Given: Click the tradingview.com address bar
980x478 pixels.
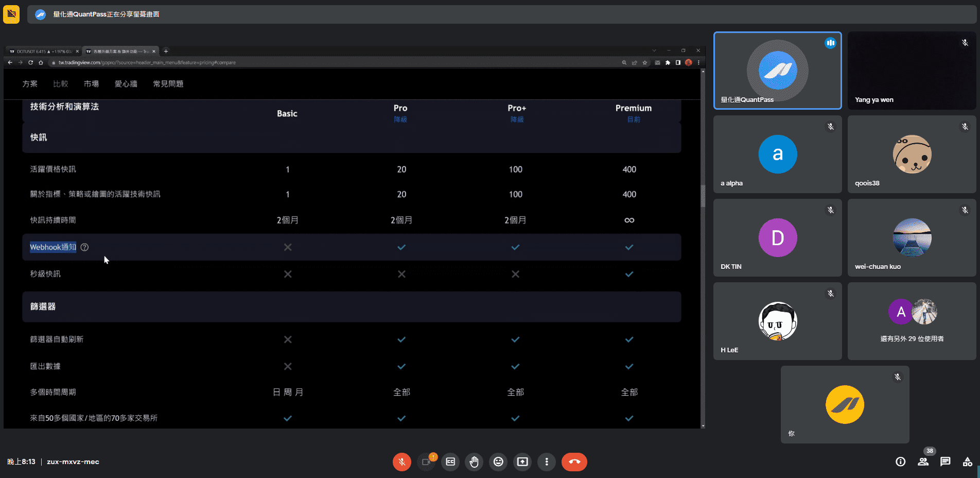Looking at the screenshot, I should click(x=335, y=62).
